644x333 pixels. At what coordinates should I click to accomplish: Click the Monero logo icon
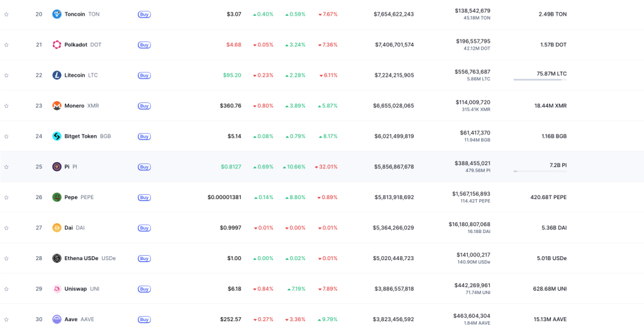(57, 106)
